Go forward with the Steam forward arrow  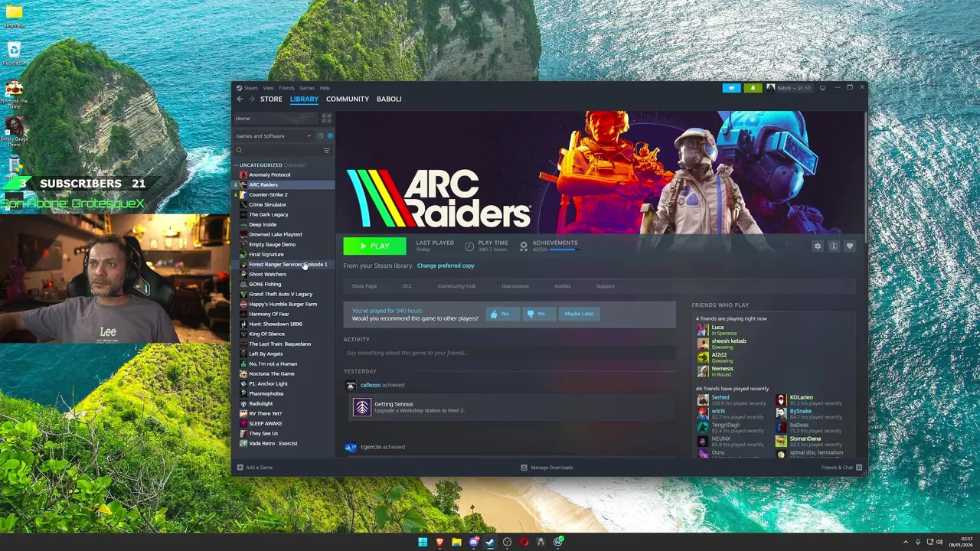(251, 99)
